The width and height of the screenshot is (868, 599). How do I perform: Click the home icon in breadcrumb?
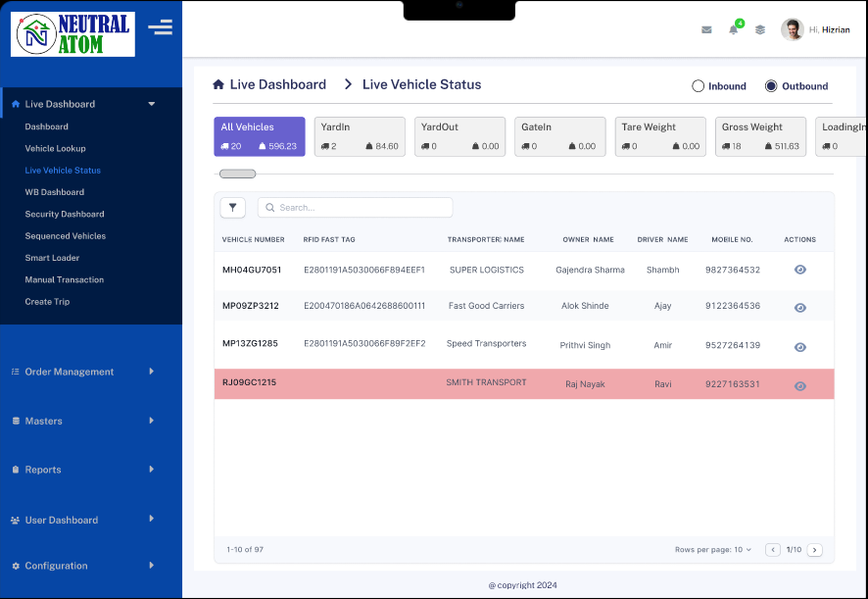(x=218, y=85)
